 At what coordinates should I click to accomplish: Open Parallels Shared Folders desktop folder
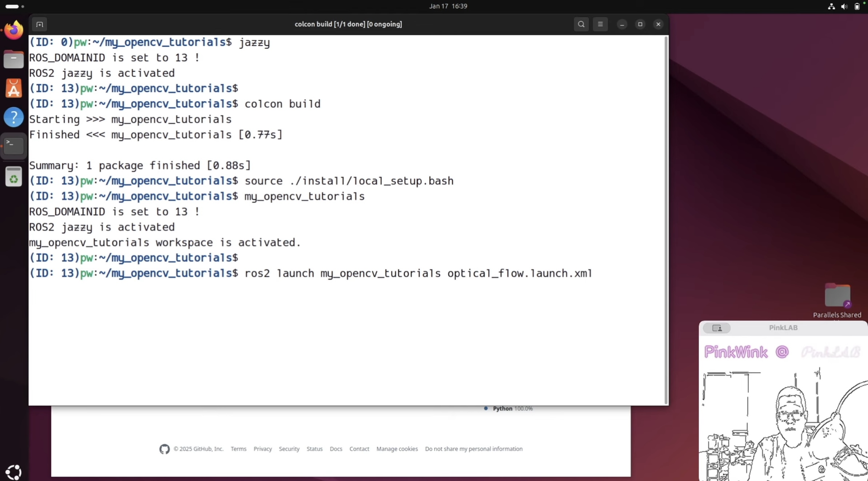(837, 295)
